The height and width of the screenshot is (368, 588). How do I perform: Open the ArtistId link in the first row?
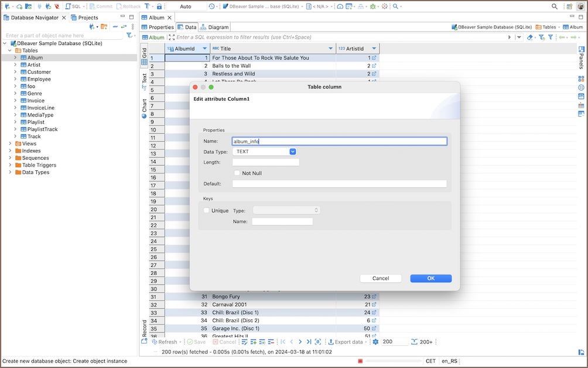coord(374,58)
